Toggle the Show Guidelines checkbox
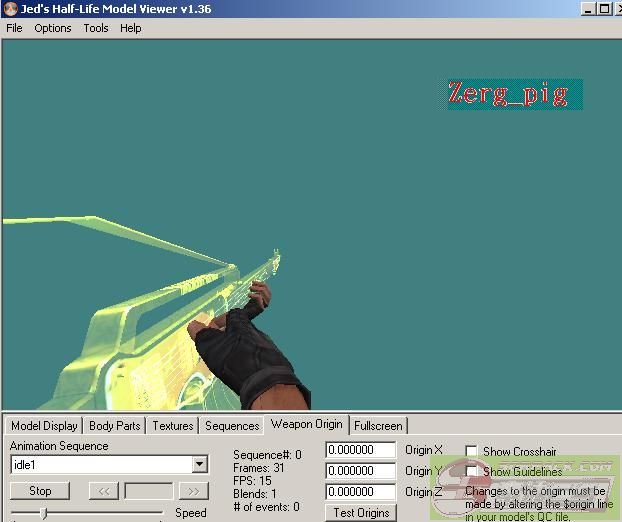622x522 pixels. (472, 472)
